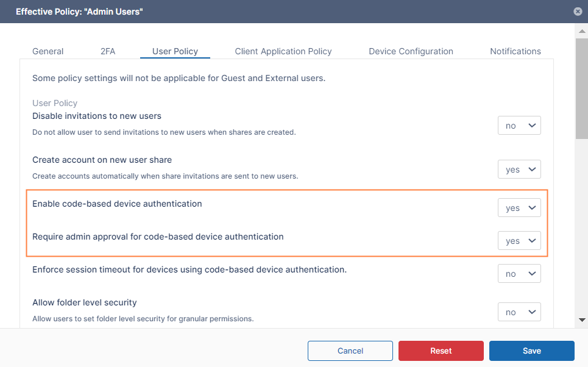Save the policy settings
Image resolution: width=588 pixels, height=367 pixels.
coord(531,351)
